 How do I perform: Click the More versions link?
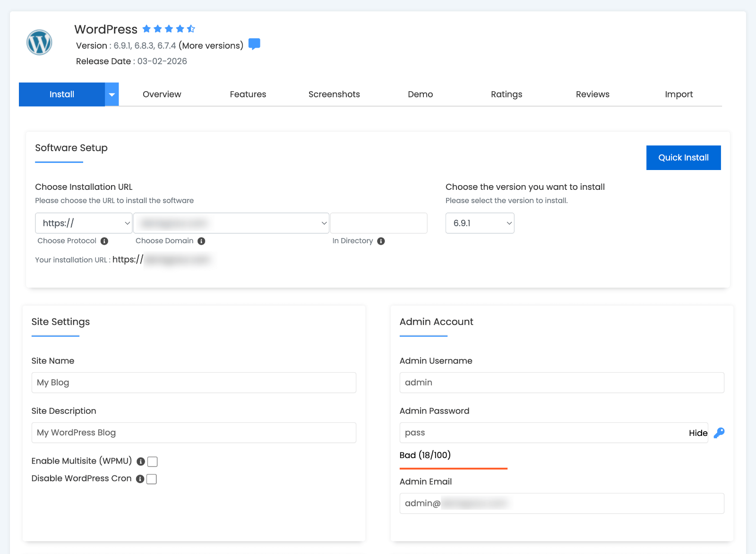tap(211, 45)
